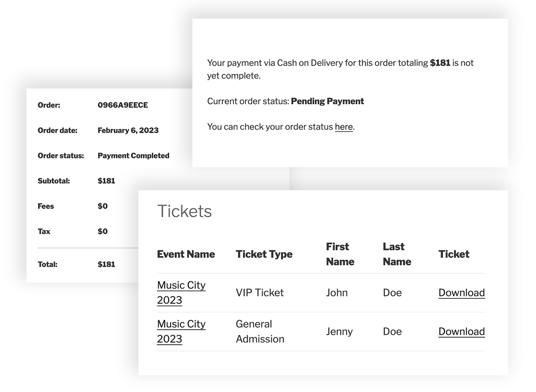Click the 'here' link to check order status

pyautogui.click(x=344, y=127)
